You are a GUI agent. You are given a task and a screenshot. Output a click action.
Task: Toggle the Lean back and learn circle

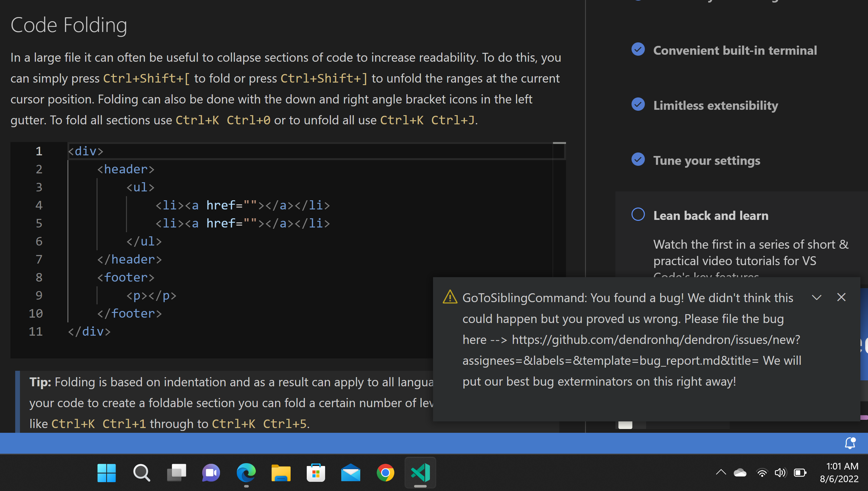point(638,214)
